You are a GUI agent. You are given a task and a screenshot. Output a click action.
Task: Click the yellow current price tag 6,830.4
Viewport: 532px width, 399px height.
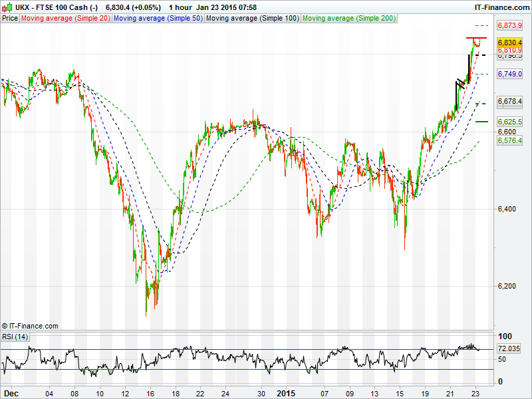click(509, 42)
